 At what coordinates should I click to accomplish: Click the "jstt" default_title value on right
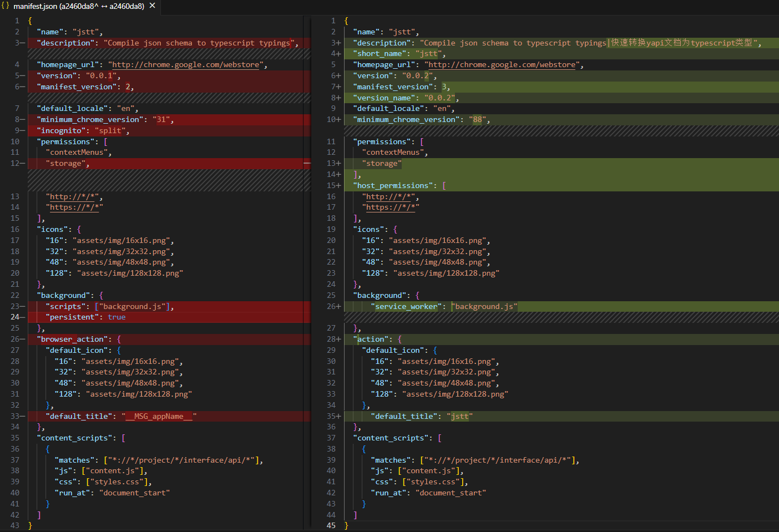pos(459,417)
